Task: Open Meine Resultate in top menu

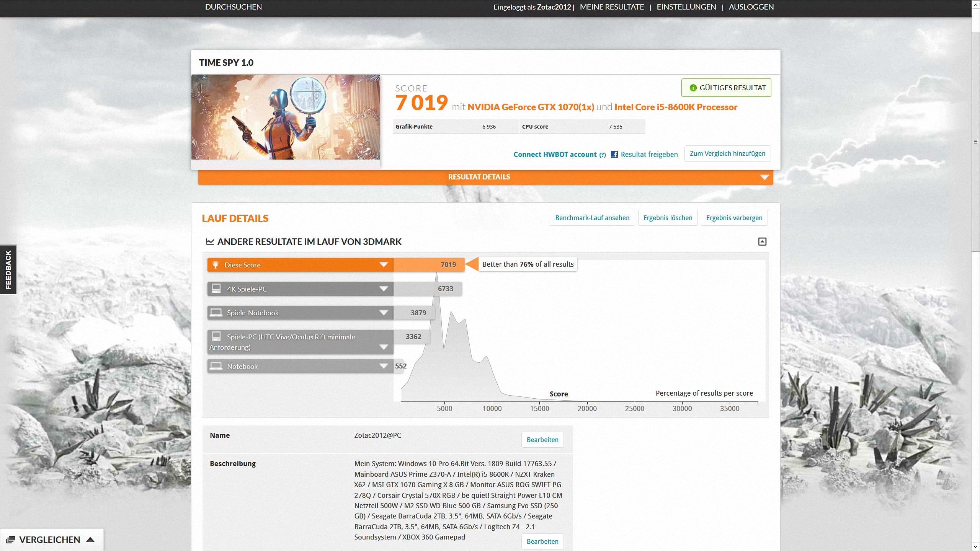Action: coord(612,7)
